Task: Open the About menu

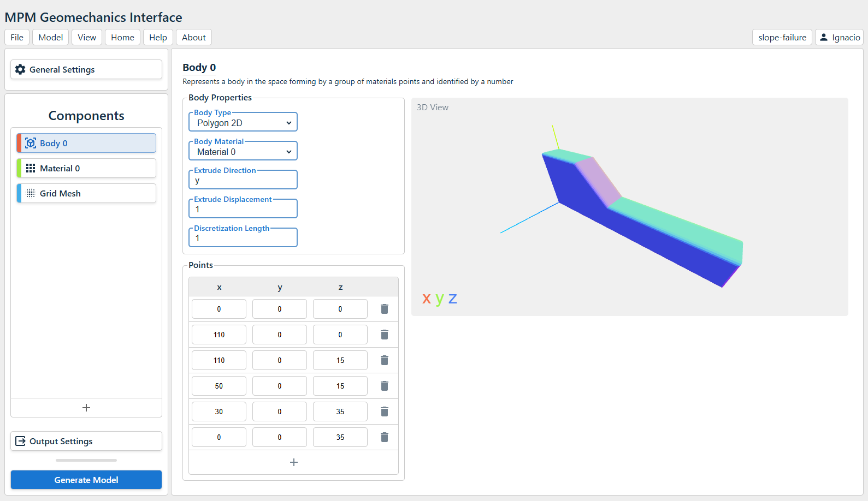Action: 194,37
